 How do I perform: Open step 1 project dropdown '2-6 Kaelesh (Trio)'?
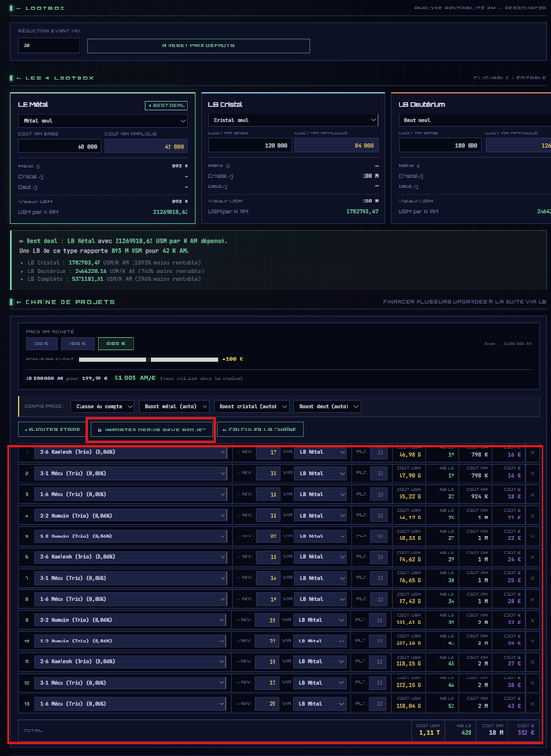click(x=132, y=452)
